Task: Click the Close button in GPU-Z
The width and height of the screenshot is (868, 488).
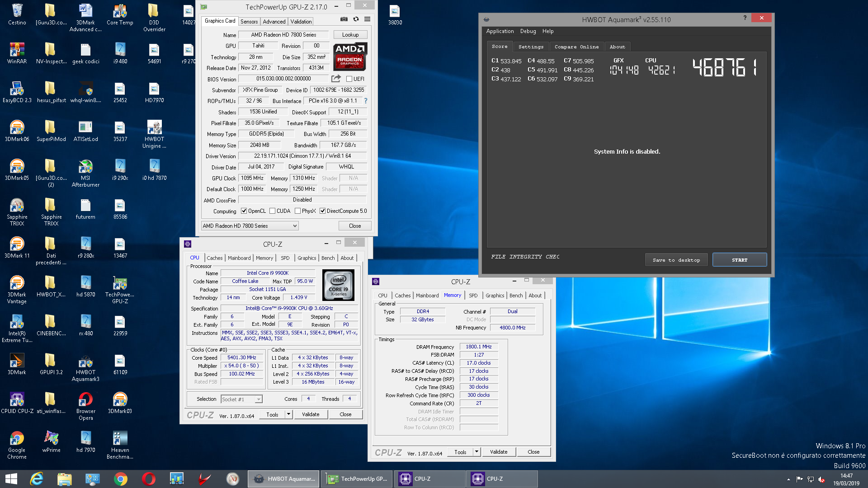Action: click(x=355, y=226)
